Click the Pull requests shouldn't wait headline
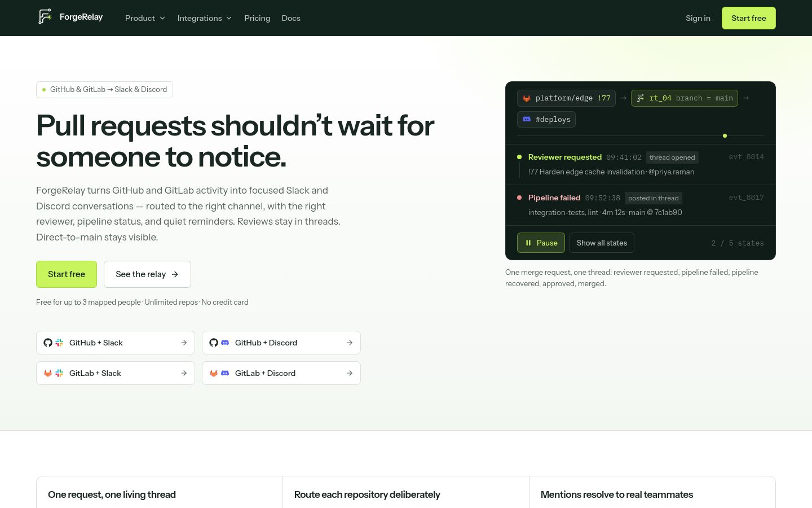The width and height of the screenshot is (812, 508). tap(235, 141)
